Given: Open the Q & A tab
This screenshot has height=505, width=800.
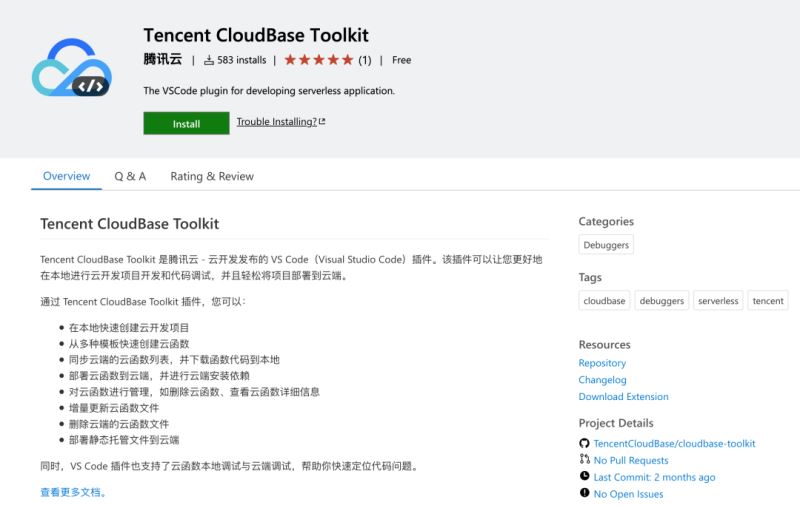Looking at the screenshot, I should click(130, 176).
